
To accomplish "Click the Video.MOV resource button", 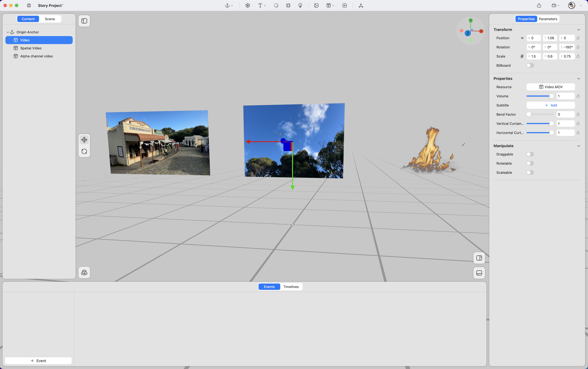I will [551, 87].
